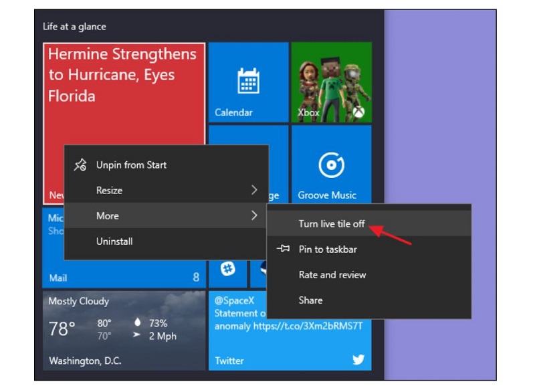The width and height of the screenshot is (535, 392).
Task: Expand the Resize submenu chevron
Action: 254,191
